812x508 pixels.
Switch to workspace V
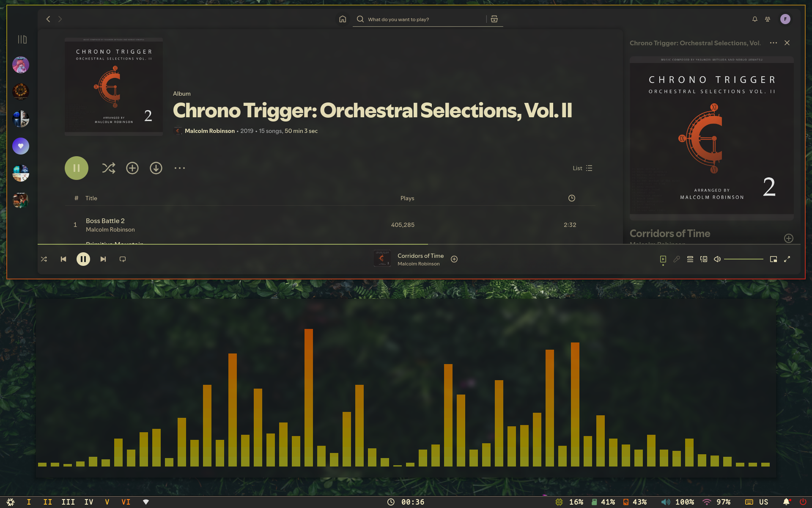[x=107, y=502]
